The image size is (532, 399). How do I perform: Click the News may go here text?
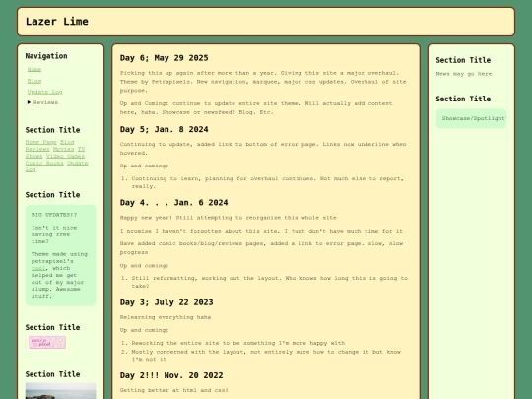coord(464,74)
